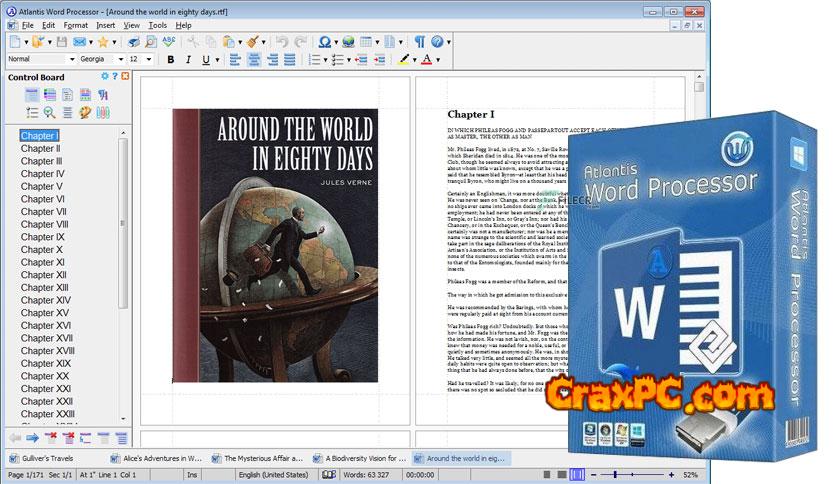Screen dimensions: 836x484
Task: Apply Italic formatting from the toolbar
Action: [189, 60]
